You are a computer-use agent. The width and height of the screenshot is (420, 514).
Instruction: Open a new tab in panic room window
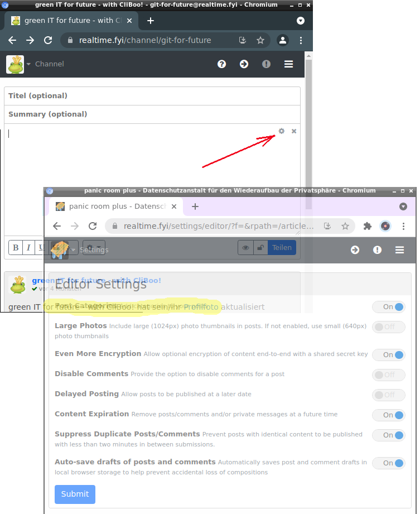195,206
